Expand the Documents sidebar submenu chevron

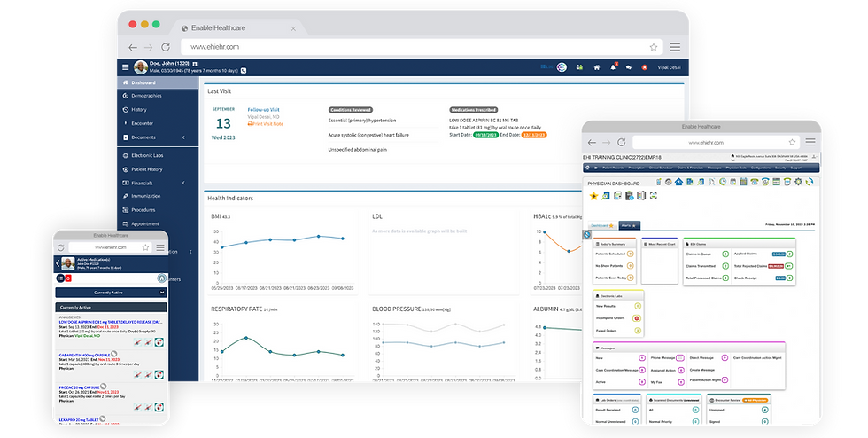(183, 137)
